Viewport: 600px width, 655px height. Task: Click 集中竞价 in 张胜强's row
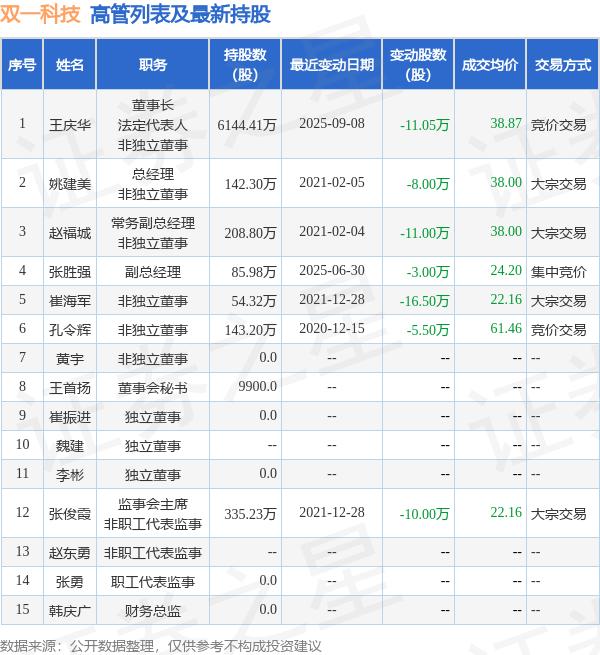(x=558, y=272)
